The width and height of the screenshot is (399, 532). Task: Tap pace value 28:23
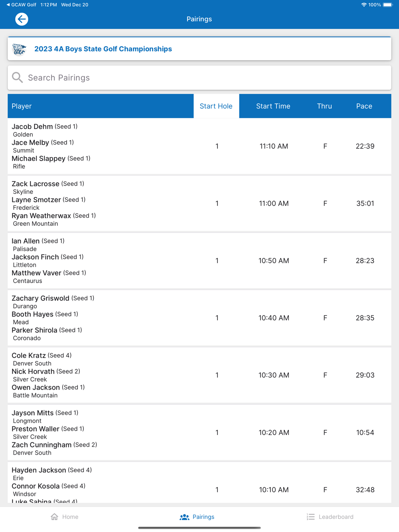(x=365, y=261)
